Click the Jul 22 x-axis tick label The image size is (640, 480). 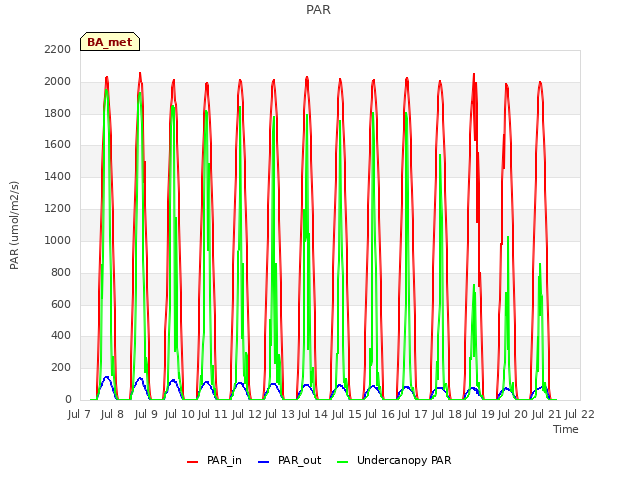[x=580, y=414]
